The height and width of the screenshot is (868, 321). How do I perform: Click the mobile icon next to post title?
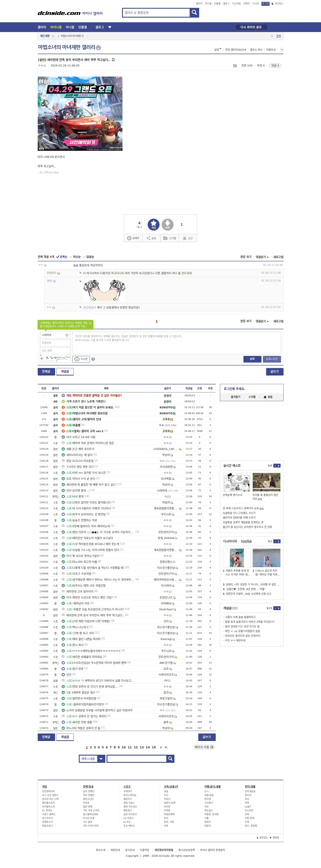point(113,60)
